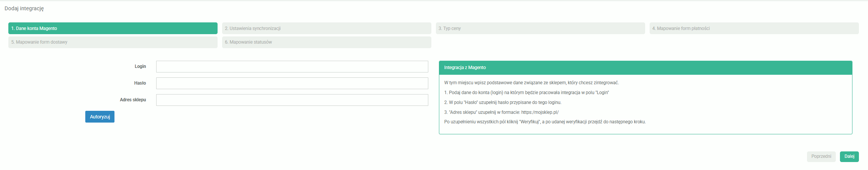This screenshot has height=170, width=868.
Task: Open the "2. Ustawienia synchronizacji" step
Action: point(326,28)
